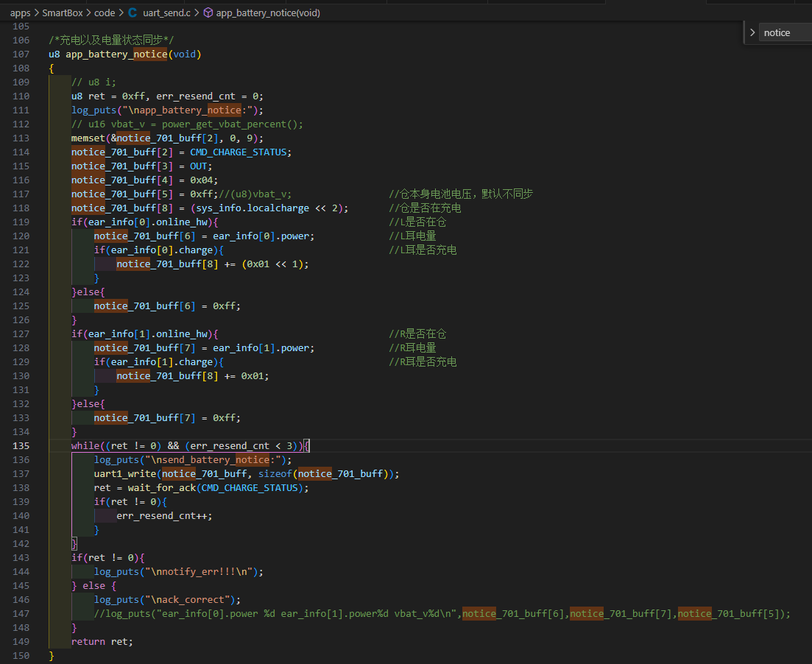Screen dimensions: 812x664
Task: Click "sys_info.localcharge" on line 118
Action: pyautogui.click(x=253, y=208)
